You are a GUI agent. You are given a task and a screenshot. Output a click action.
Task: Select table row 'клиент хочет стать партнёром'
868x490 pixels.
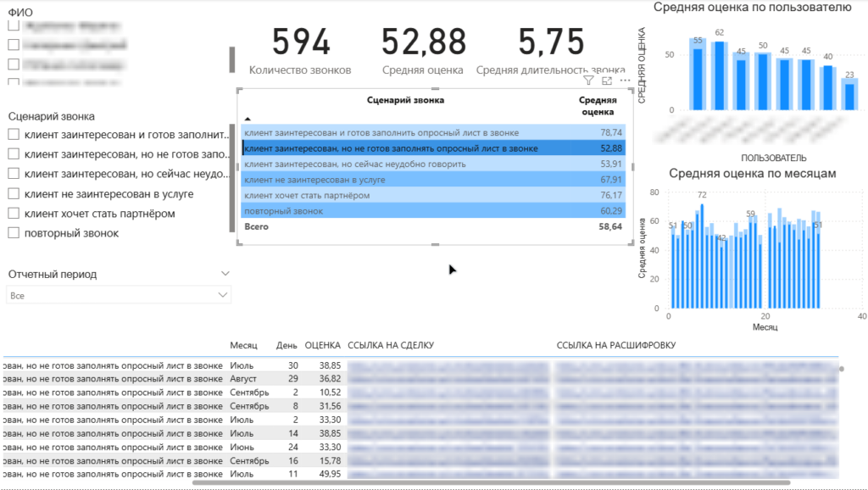click(433, 195)
